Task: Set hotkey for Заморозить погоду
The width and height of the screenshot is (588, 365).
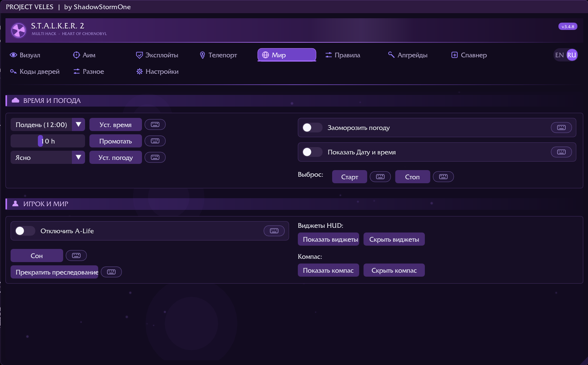Action: coord(561,127)
